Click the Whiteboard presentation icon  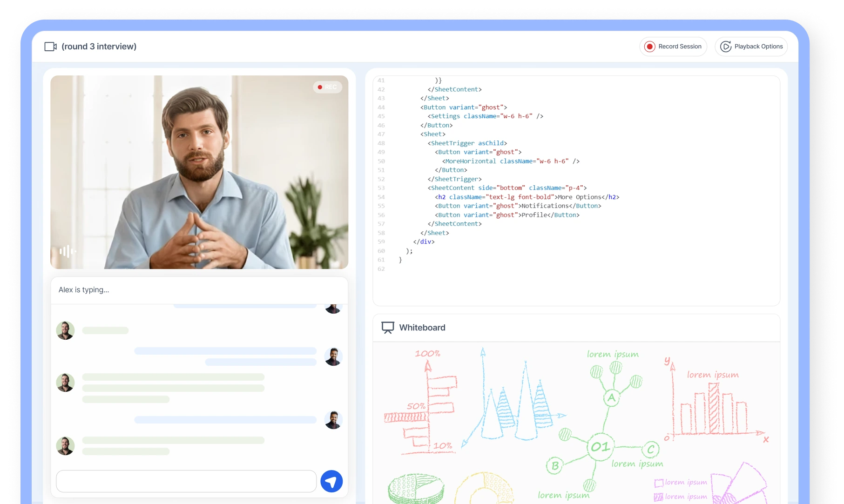coord(388,328)
